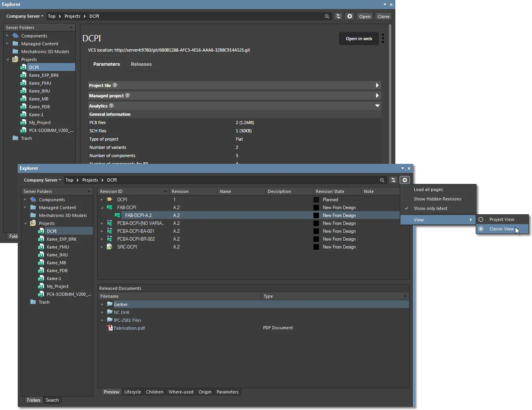Select the SRC-DCPI source data icon

[x=109, y=247]
